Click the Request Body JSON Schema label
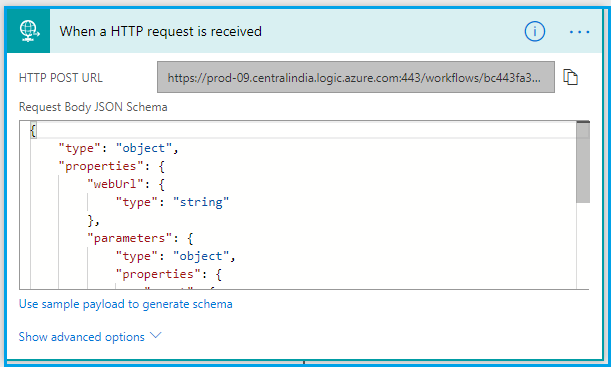This screenshot has width=611, height=367. 93,107
